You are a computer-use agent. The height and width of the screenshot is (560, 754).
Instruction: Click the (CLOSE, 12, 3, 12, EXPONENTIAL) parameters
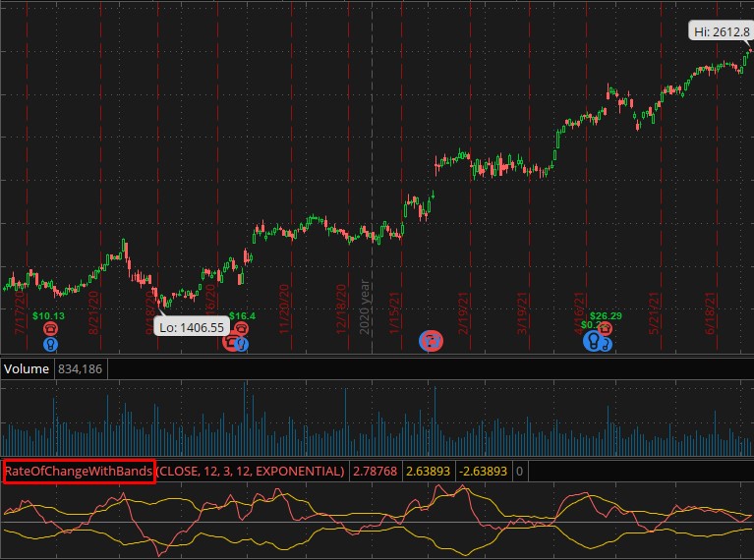point(251,472)
